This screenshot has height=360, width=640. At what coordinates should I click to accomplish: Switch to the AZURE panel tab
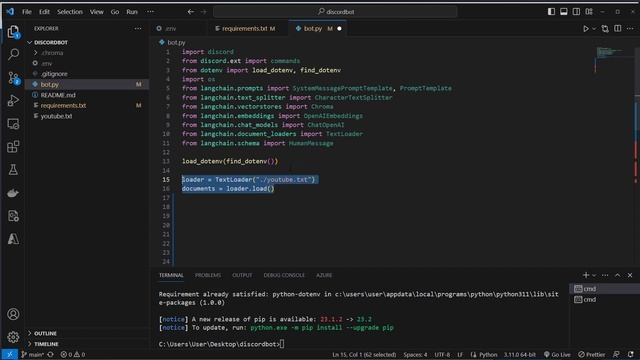click(324, 275)
